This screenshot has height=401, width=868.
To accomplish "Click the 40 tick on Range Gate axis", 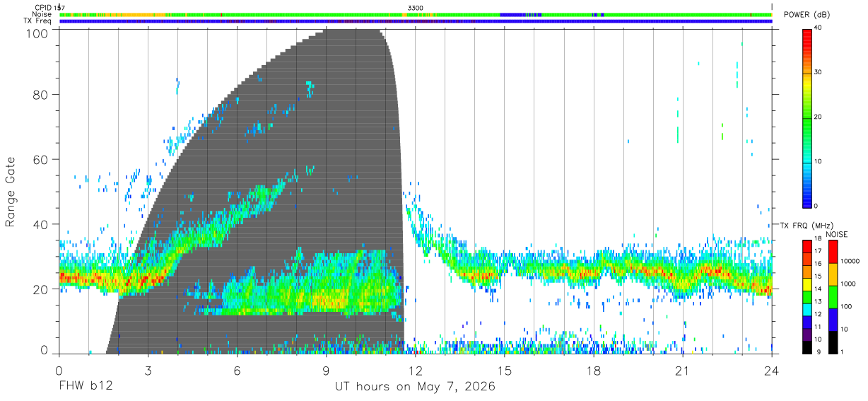I will [x=42, y=224].
